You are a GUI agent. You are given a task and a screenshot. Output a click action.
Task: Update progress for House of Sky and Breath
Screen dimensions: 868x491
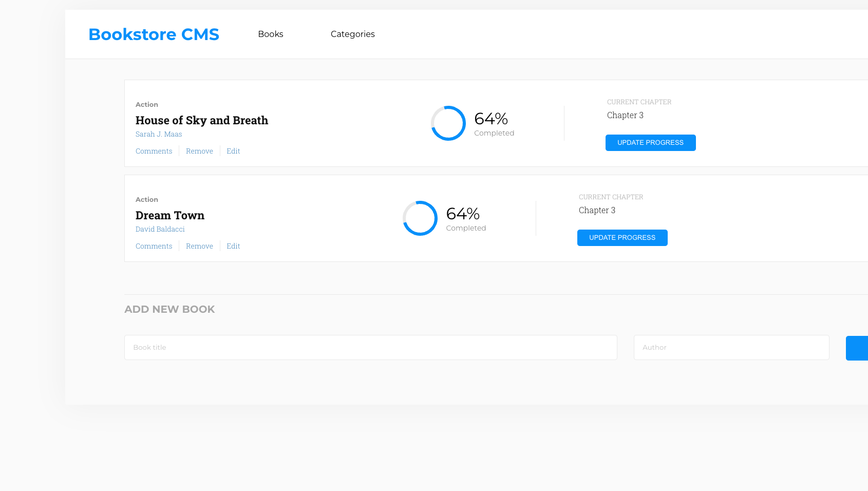tap(650, 143)
